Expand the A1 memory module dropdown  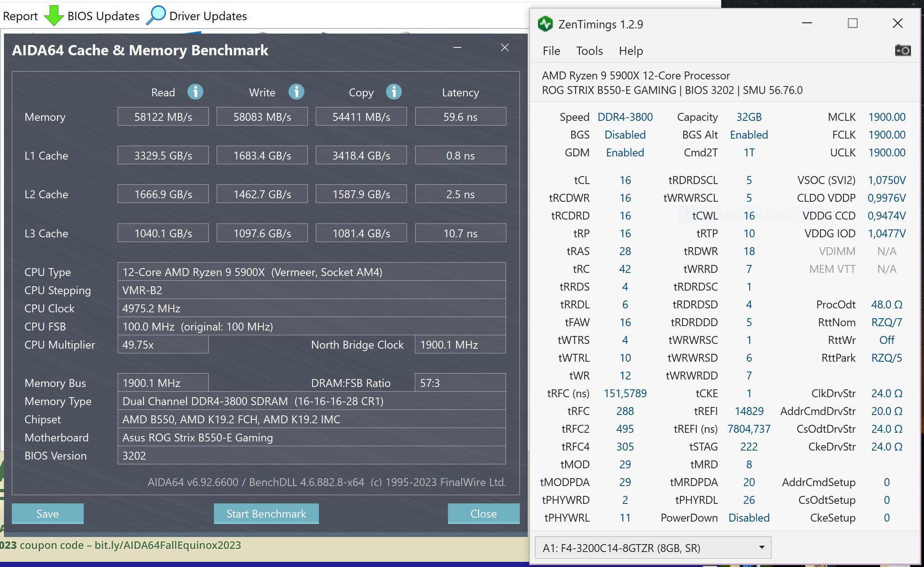(653, 548)
